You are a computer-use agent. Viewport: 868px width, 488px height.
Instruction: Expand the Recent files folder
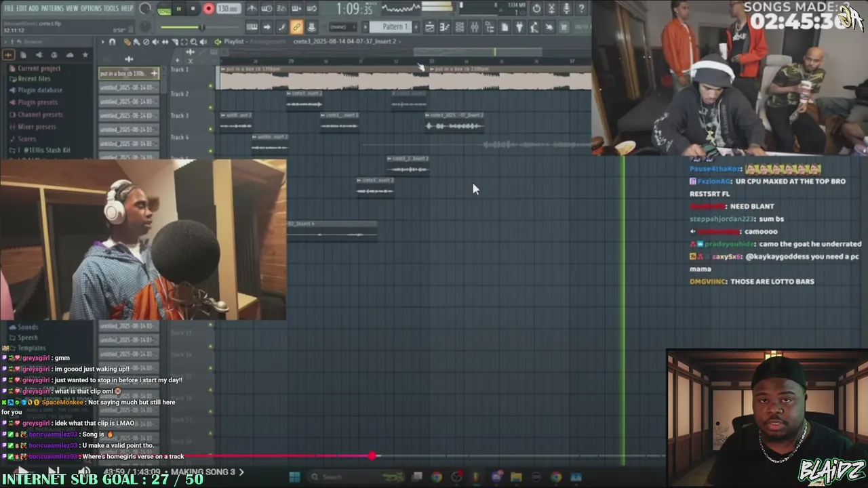pyautogui.click(x=34, y=79)
